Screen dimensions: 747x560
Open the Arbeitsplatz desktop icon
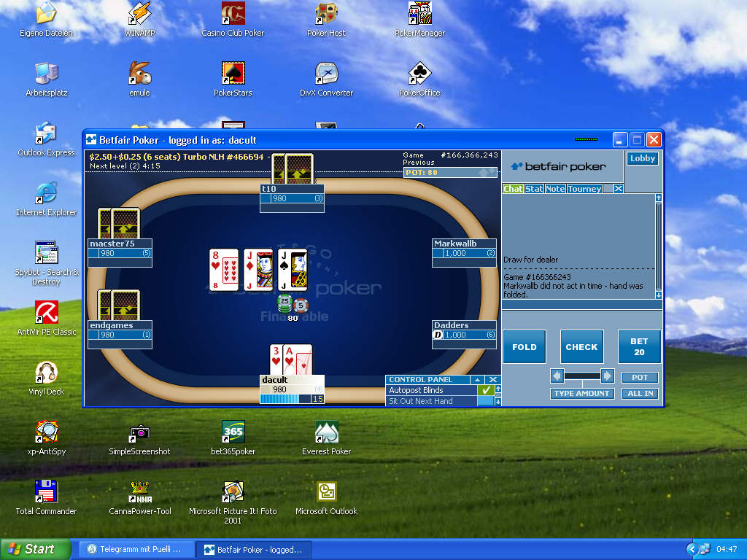click(x=46, y=73)
